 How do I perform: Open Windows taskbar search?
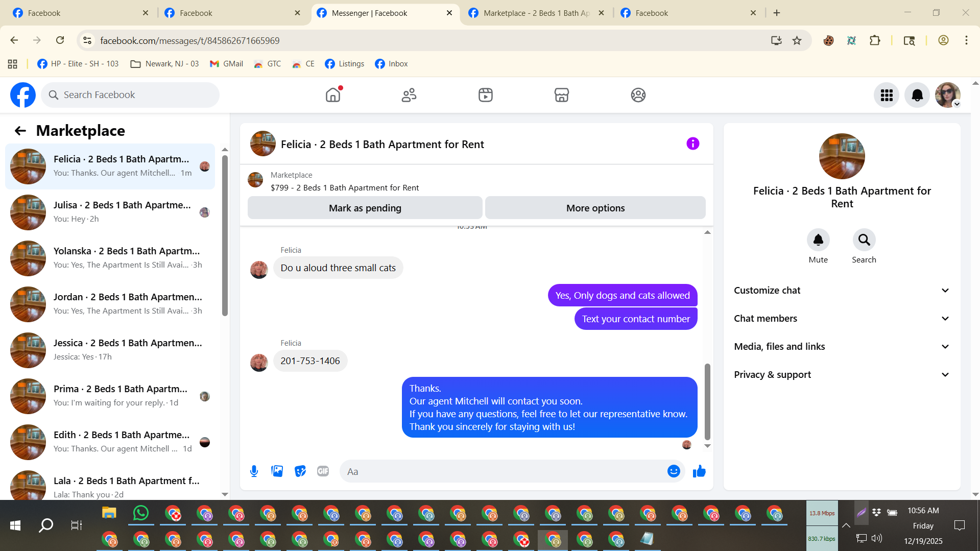[46, 525]
